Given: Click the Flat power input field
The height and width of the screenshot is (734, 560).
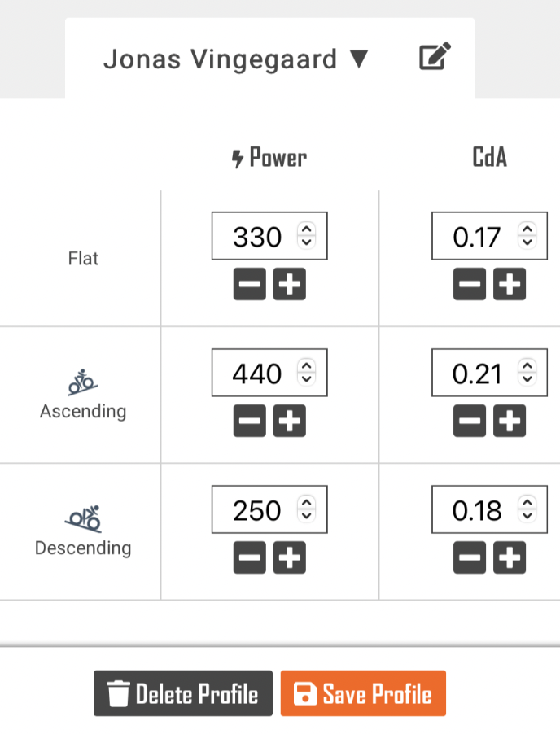Looking at the screenshot, I should (x=256, y=237).
